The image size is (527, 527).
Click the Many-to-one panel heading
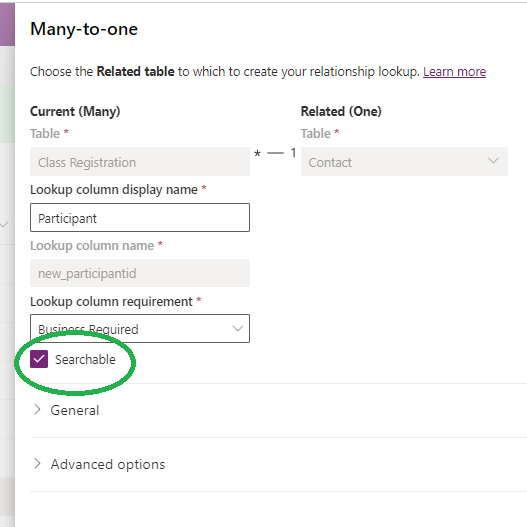point(84,29)
